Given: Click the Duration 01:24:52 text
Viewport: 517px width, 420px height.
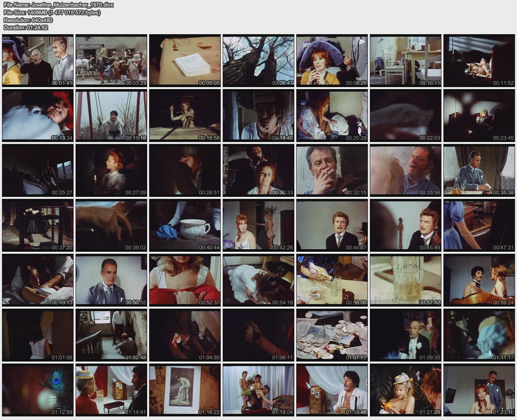Looking at the screenshot, I should click(26, 27).
